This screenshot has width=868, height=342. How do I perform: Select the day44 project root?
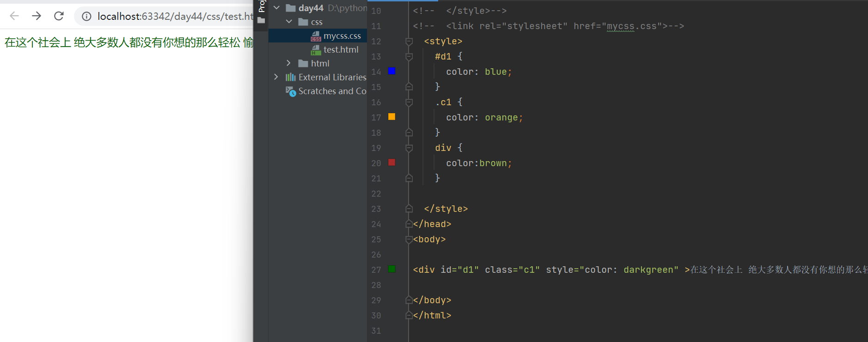pos(311,8)
